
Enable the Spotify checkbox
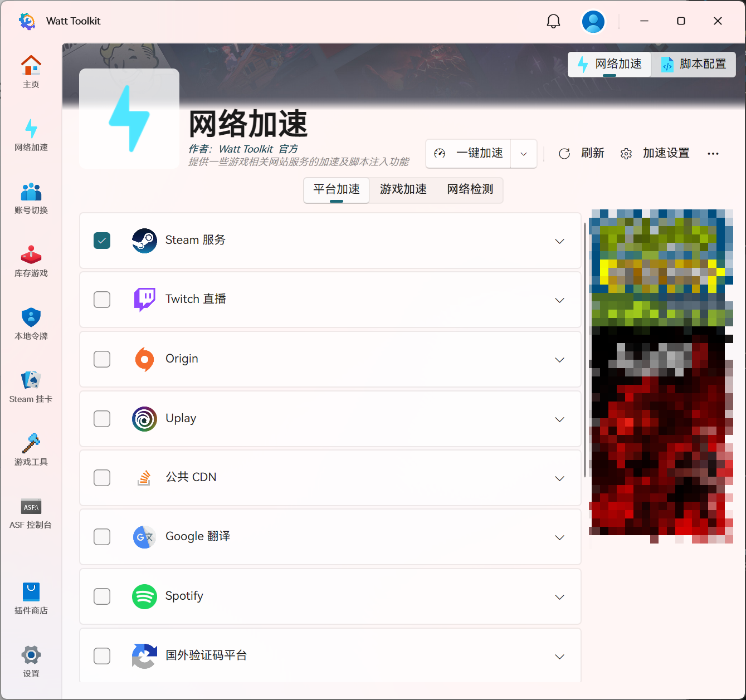(x=102, y=596)
